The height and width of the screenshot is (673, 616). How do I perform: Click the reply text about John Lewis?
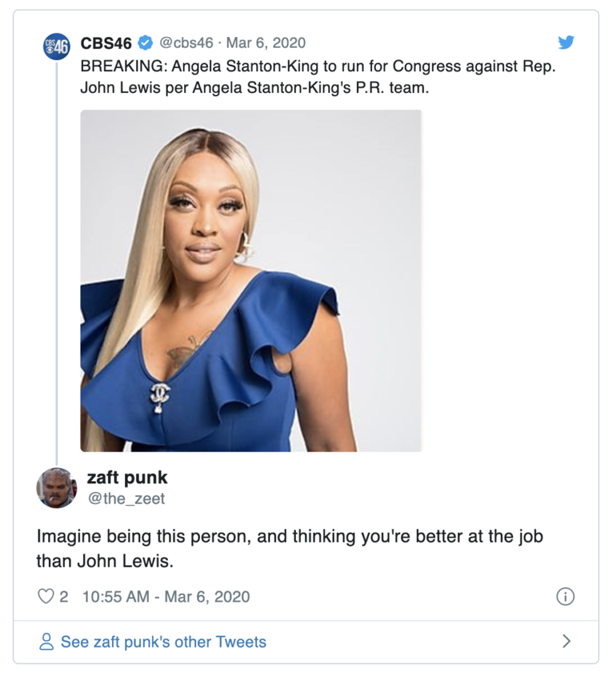coord(290,548)
